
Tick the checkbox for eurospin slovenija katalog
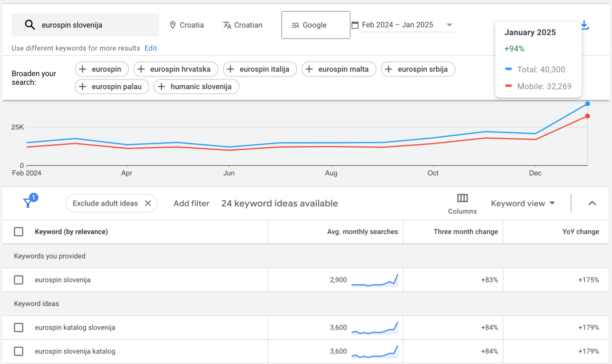(x=19, y=351)
